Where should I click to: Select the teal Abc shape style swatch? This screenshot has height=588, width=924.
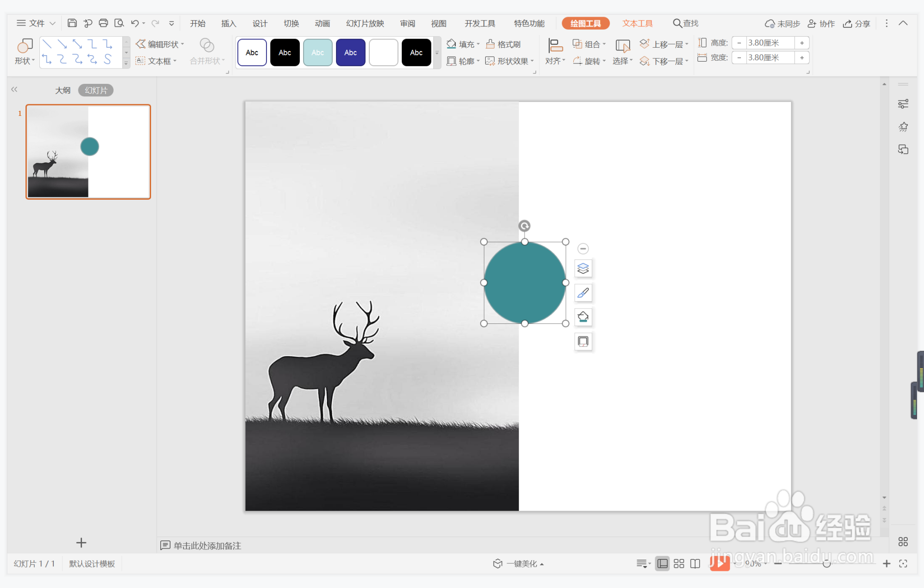(317, 52)
